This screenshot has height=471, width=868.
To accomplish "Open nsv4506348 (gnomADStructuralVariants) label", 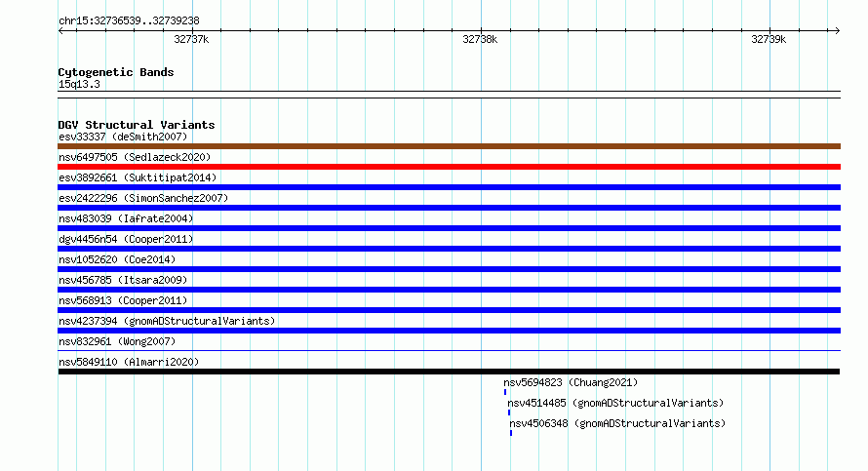I will coord(617,423).
